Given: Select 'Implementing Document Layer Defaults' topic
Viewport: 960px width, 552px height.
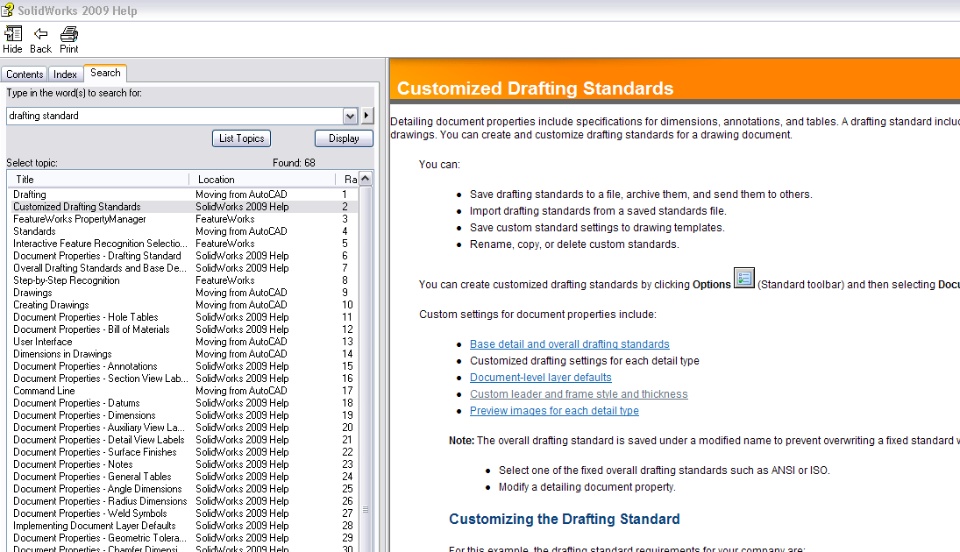Looking at the screenshot, I should coord(184,525).
